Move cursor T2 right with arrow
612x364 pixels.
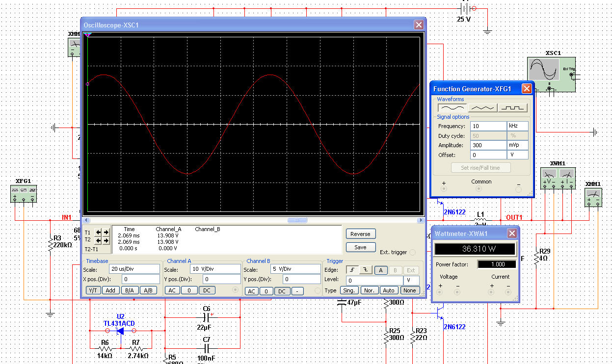tap(106, 240)
